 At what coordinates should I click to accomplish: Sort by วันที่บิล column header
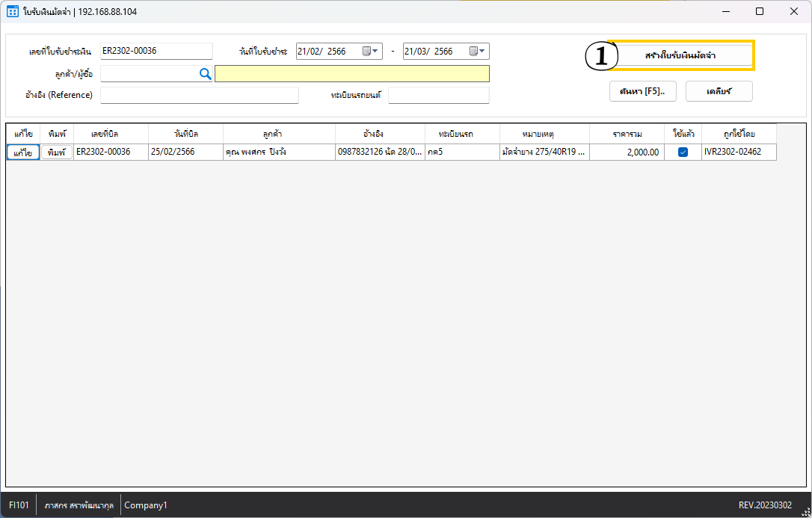[185, 134]
